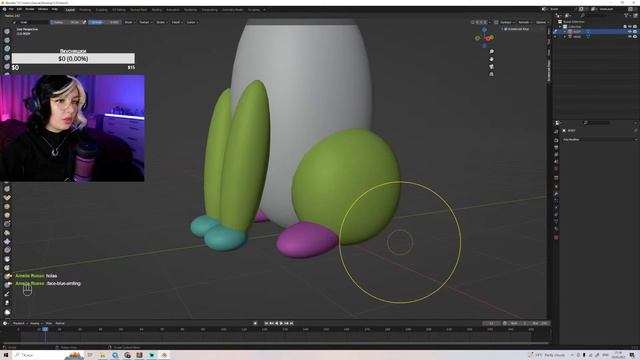Click the timeline current frame playhead
The height and width of the screenshot is (360, 640).
pyautogui.click(x=45, y=329)
